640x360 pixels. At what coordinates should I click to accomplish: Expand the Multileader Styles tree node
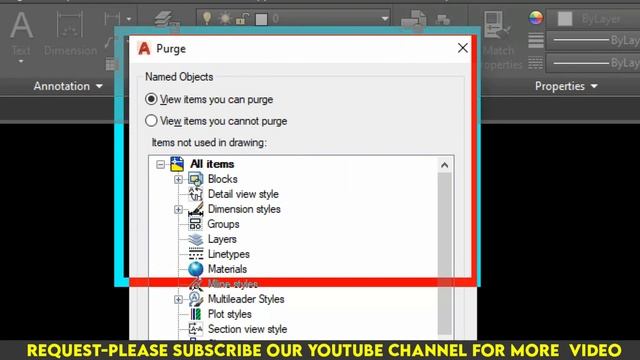(x=178, y=299)
